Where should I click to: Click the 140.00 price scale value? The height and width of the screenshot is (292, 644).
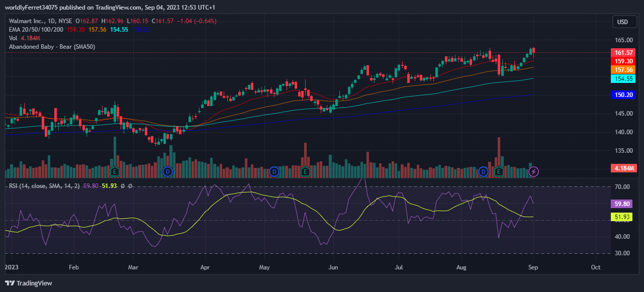click(623, 132)
